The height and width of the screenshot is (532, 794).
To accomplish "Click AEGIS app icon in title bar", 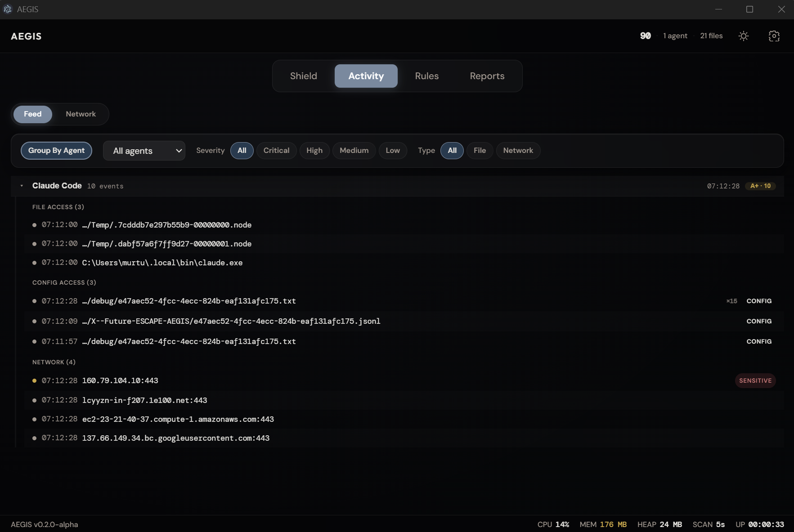I will point(7,9).
